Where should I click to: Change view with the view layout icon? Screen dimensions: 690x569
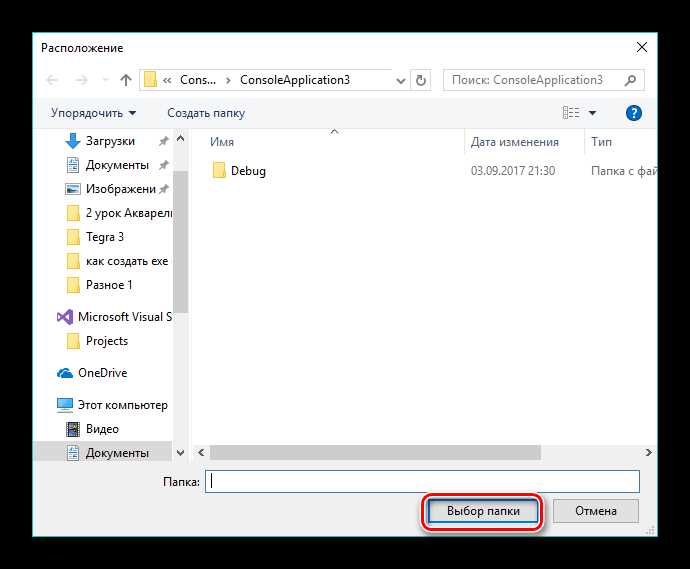[571, 113]
